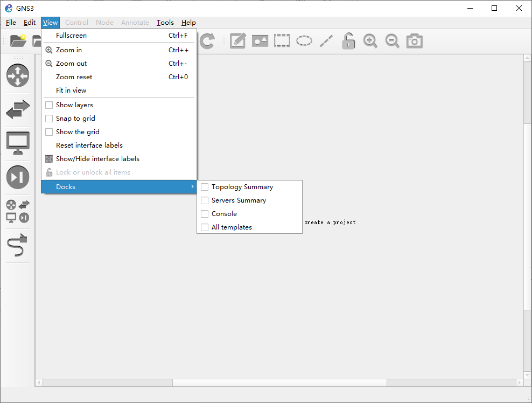The image size is (532, 403).
Task: Browse switches in the device sidebar
Action: tap(18, 109)
